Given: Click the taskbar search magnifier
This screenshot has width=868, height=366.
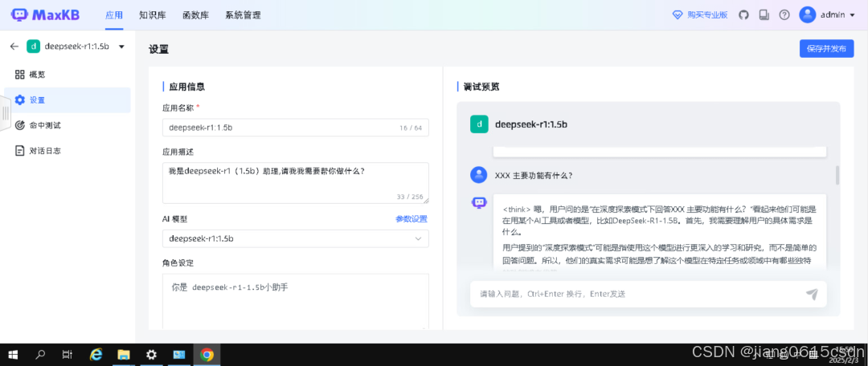Looking at the screenshot, I should [40, 355].
